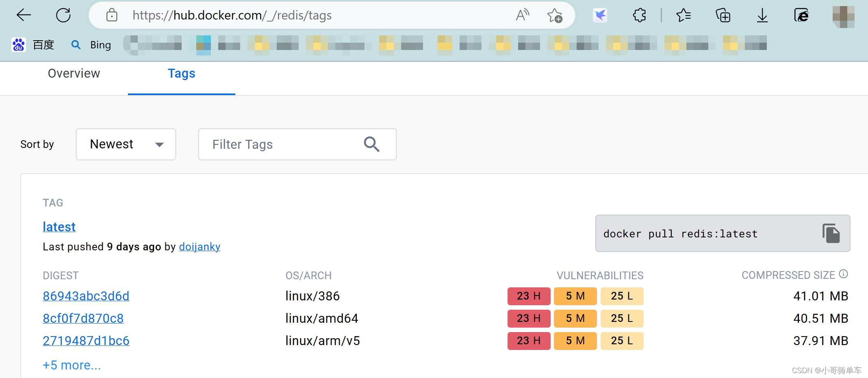Click the VULNERABILITIES column header
Screen dimensions: 868x378
[600, 276]
